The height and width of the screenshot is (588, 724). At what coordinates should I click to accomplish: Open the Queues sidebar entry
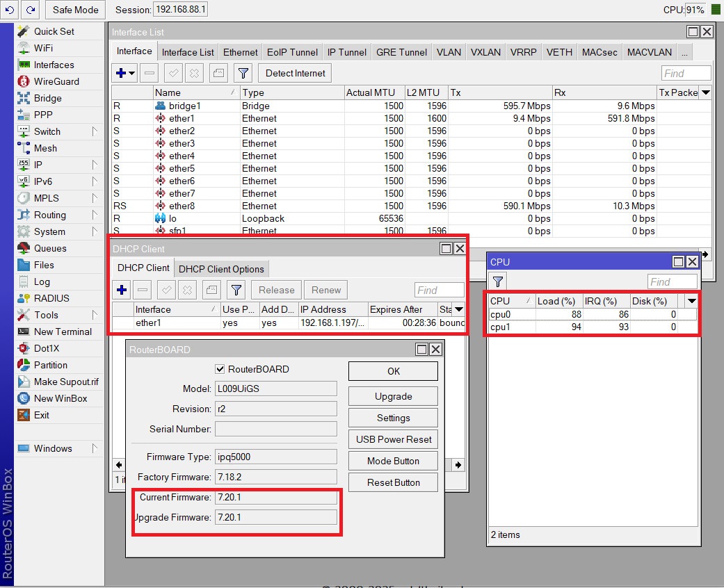[50, 248]
